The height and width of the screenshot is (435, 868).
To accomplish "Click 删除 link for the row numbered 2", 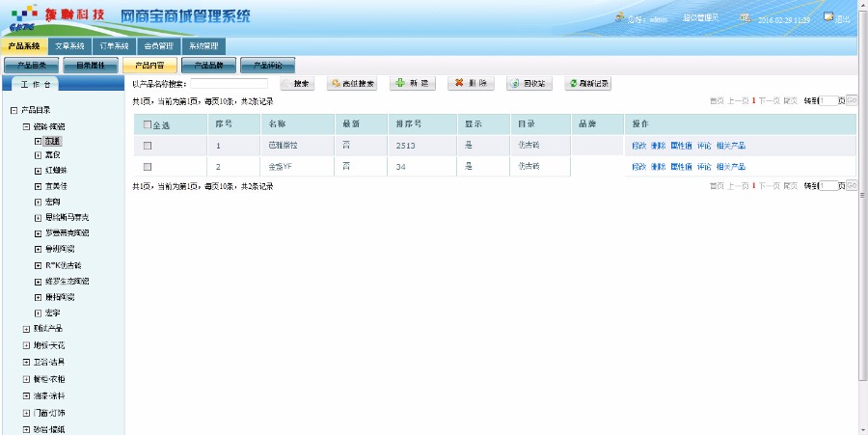I will (658, 167).
